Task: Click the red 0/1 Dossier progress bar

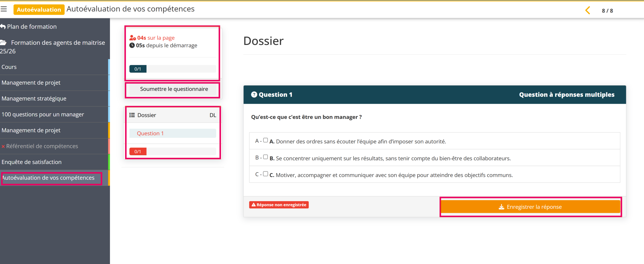Action: click(138, 151)
